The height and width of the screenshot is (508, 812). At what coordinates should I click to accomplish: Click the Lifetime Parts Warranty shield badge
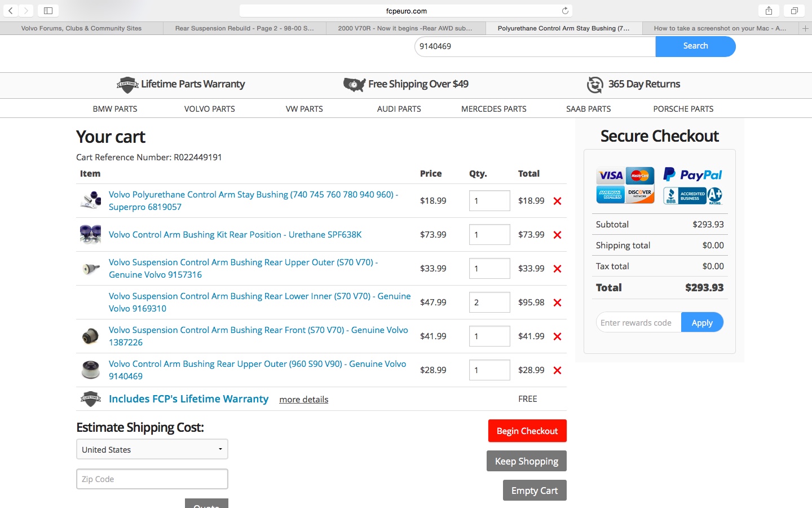pos(127,85)
